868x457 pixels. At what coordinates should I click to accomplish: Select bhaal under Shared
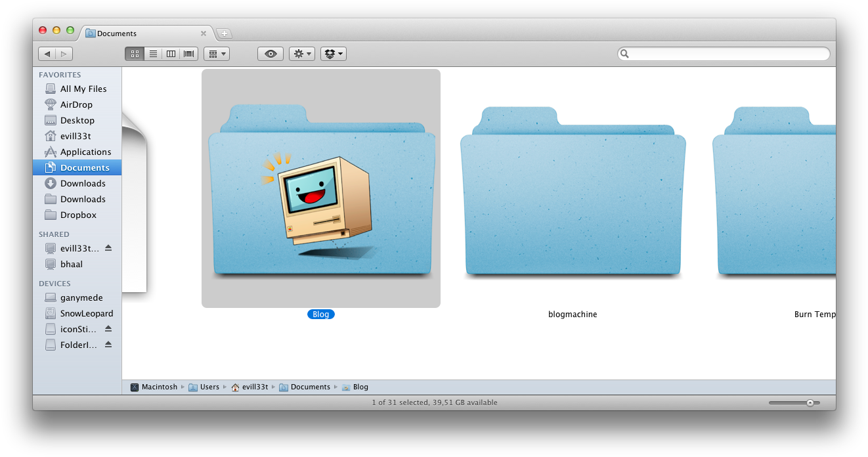click(77, 264)
